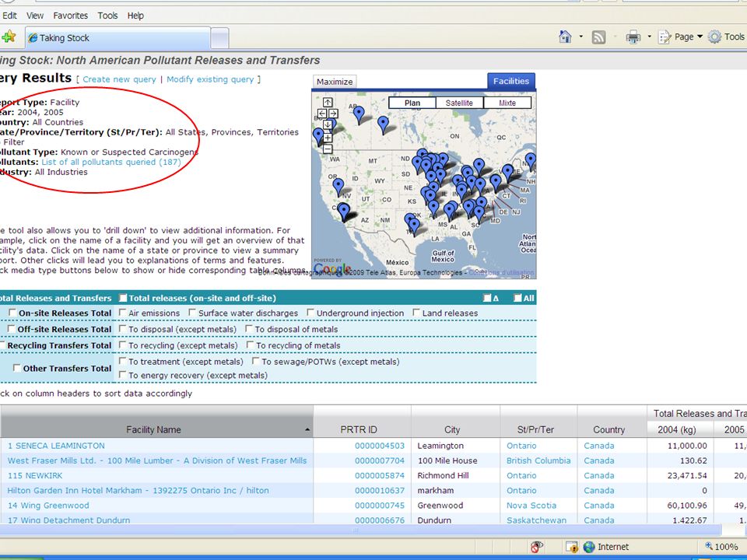Open the Help menu

coord(135,16)
